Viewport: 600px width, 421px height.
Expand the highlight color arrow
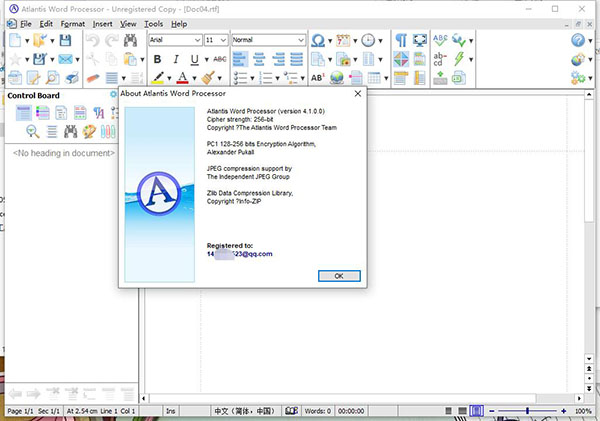click(169, 78)
